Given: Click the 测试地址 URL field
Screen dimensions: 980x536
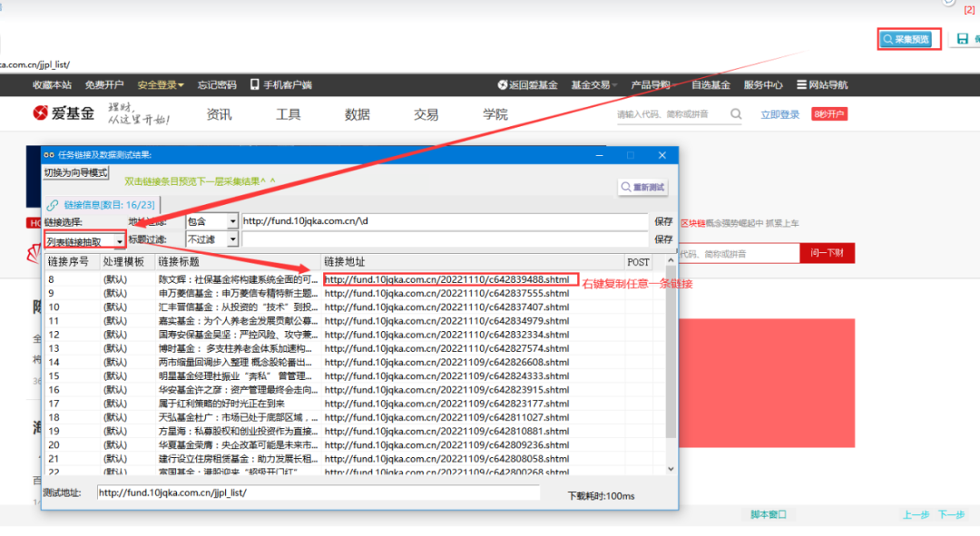Looking at the screenshot, I should pos(318,492).
